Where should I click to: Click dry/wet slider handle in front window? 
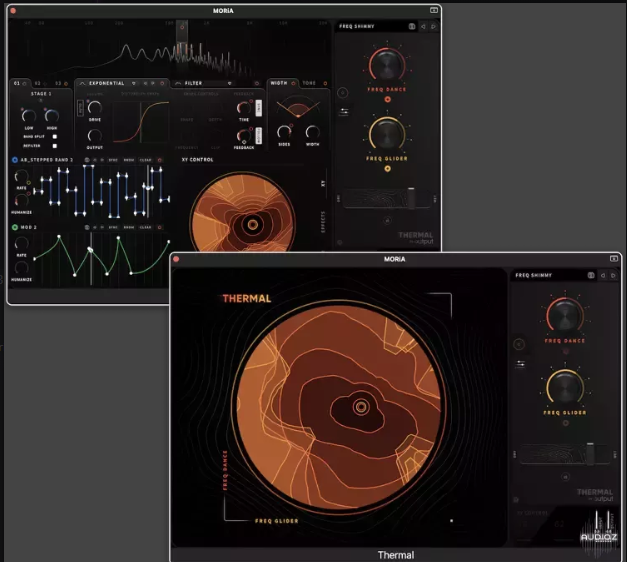(590, 454)
